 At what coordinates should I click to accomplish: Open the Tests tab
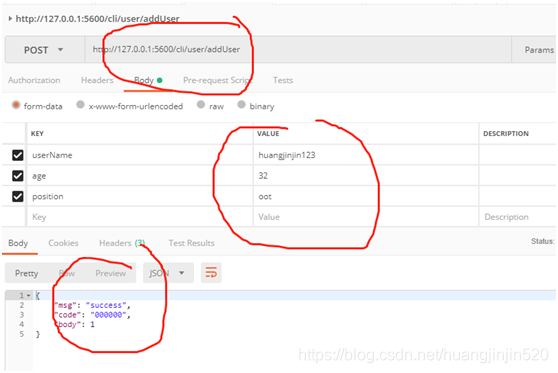(283, 80)
